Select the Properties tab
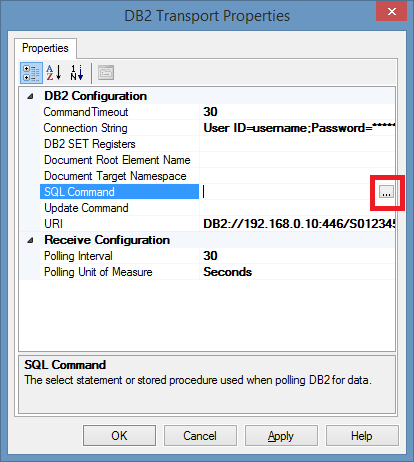The height and width of the screenshot is (462, 414). 45,48
